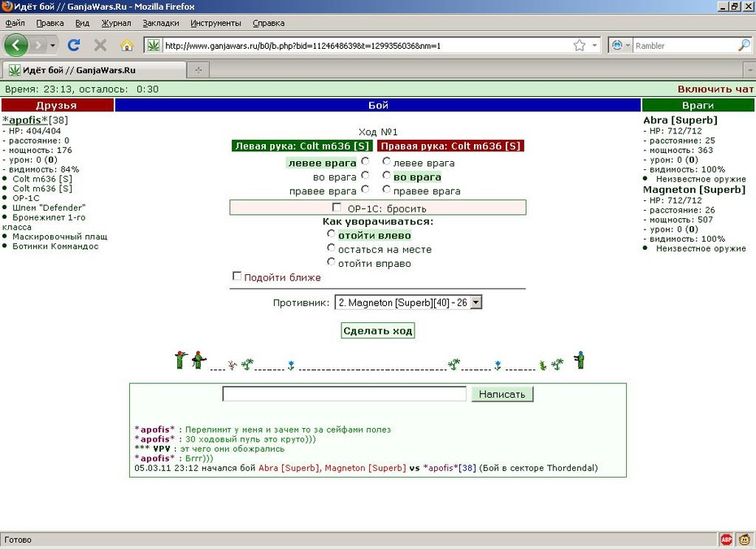Screen dimensions: 756x550
Task: Open the Журнал menu
Action: point(115,23)
